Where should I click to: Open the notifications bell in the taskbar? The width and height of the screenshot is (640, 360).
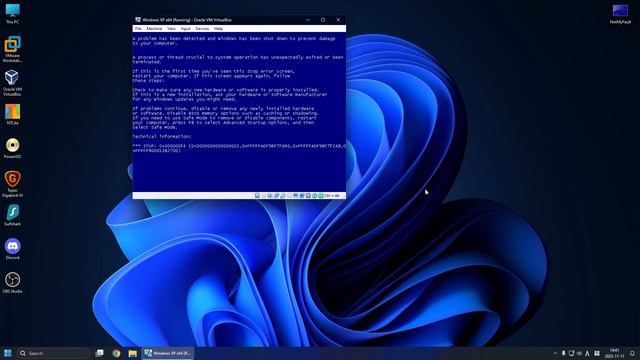(632, 353)
